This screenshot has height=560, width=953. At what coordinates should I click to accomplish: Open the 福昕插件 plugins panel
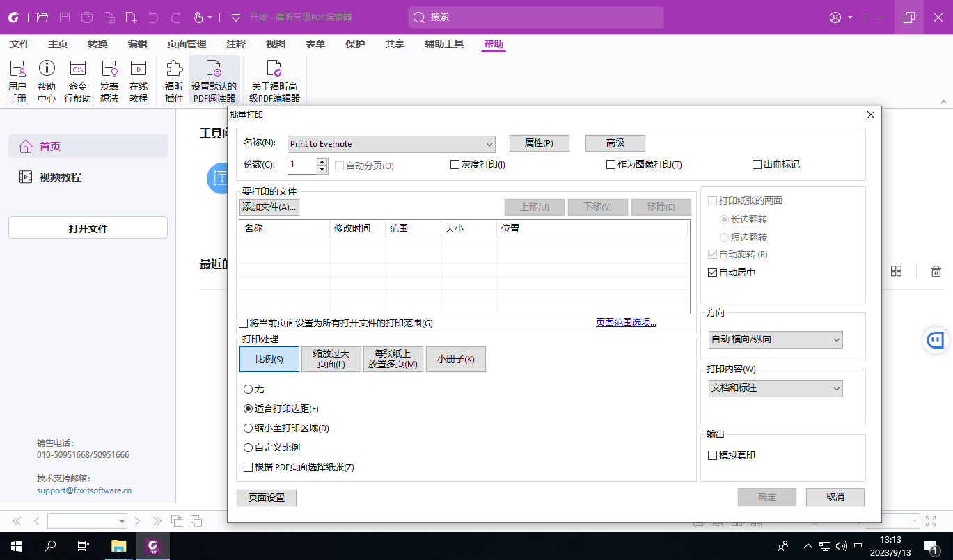coord(173,77)
